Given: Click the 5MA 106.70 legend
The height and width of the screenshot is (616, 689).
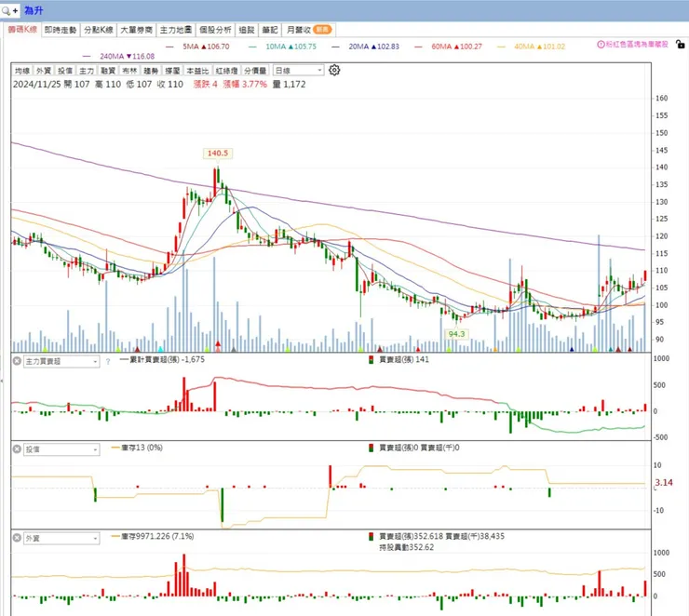Looking at the screenshot, I should point(197,47).
